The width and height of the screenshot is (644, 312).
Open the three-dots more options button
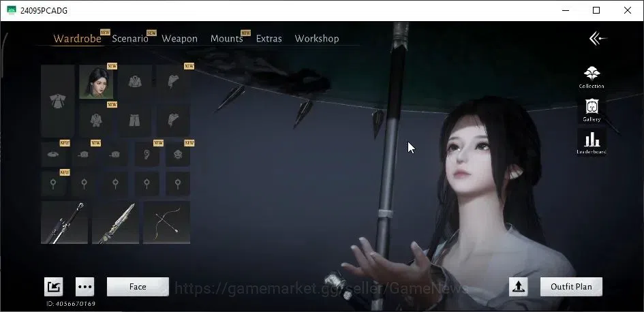pos(85,287)
